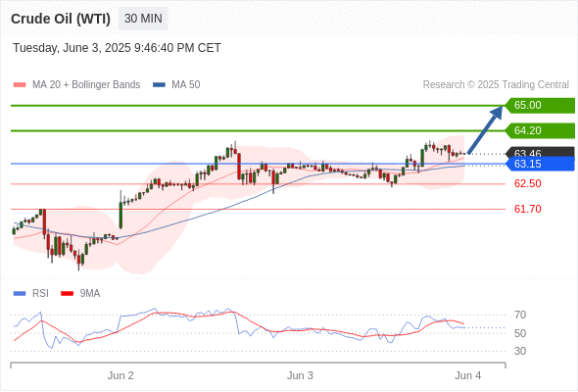Click the Jun 2 date axis label
This screenshot has width=578, height=392.
click(x=120, y=375)
